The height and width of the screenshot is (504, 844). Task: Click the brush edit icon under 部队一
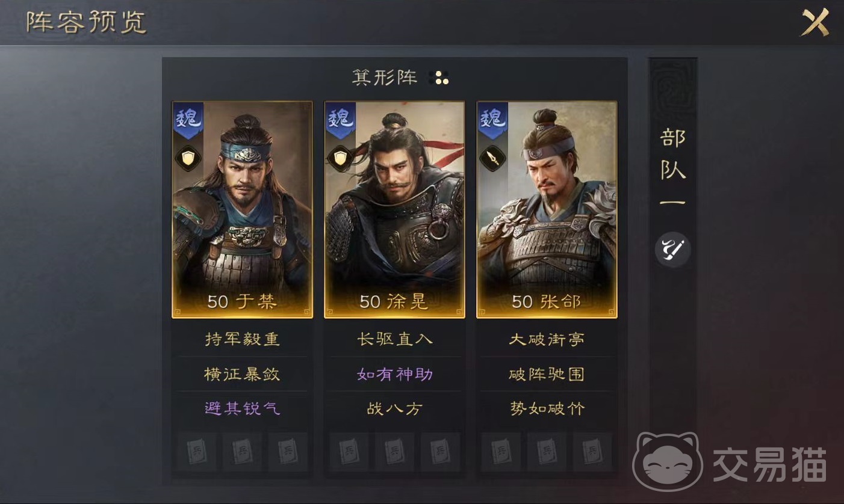672,250
